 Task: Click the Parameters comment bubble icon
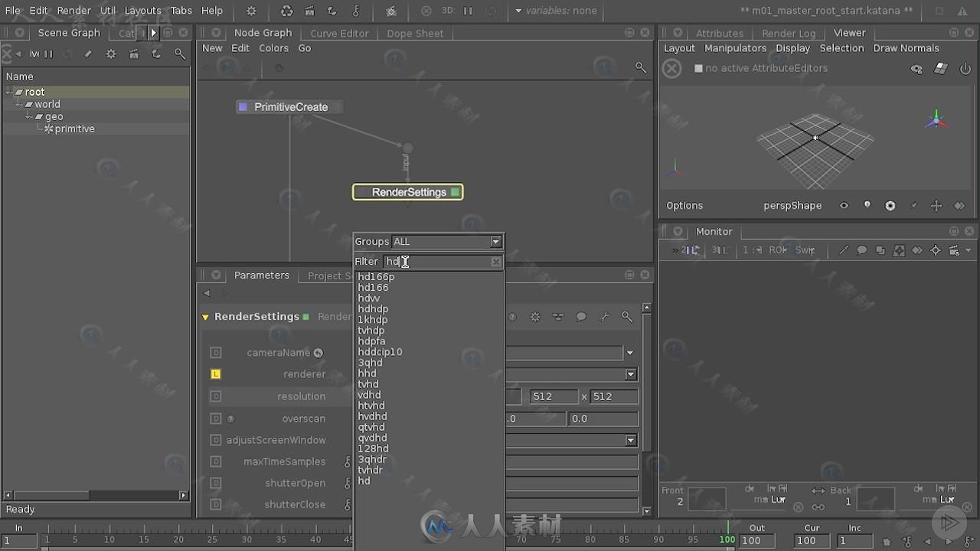tap(581, 317)
